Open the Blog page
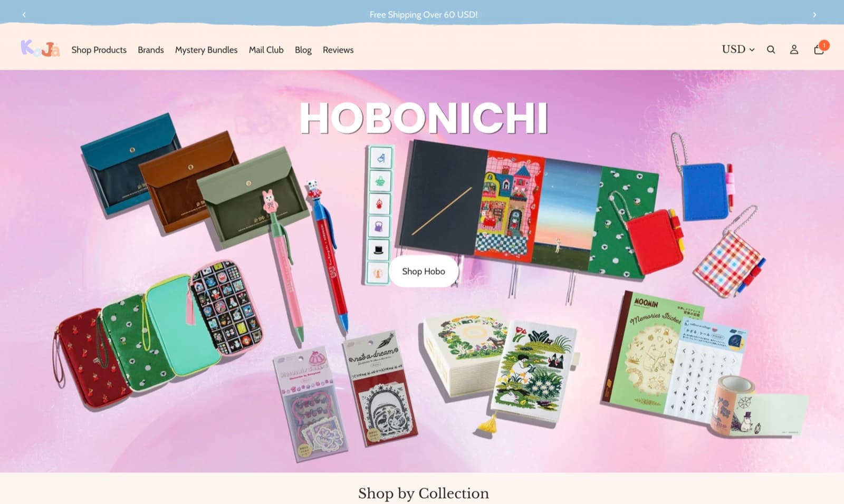This screenshot has width=844, height=504. [x=303, y=50]
